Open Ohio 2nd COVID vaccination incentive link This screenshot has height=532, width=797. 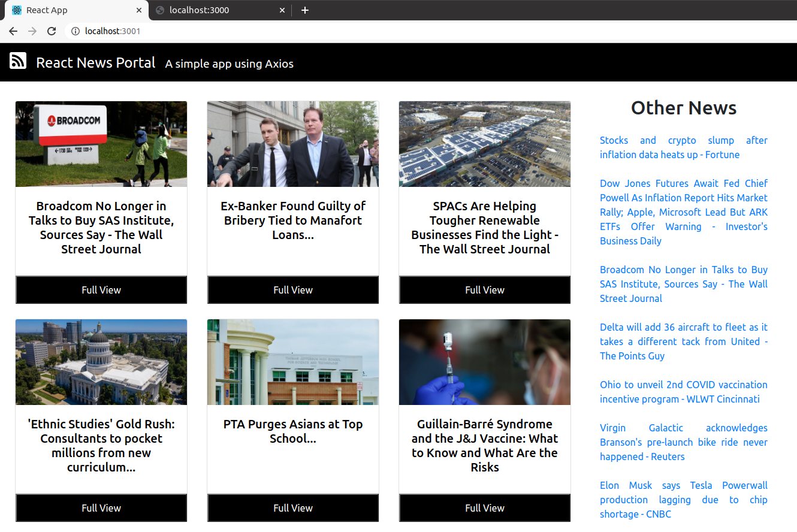coord(684,392)
